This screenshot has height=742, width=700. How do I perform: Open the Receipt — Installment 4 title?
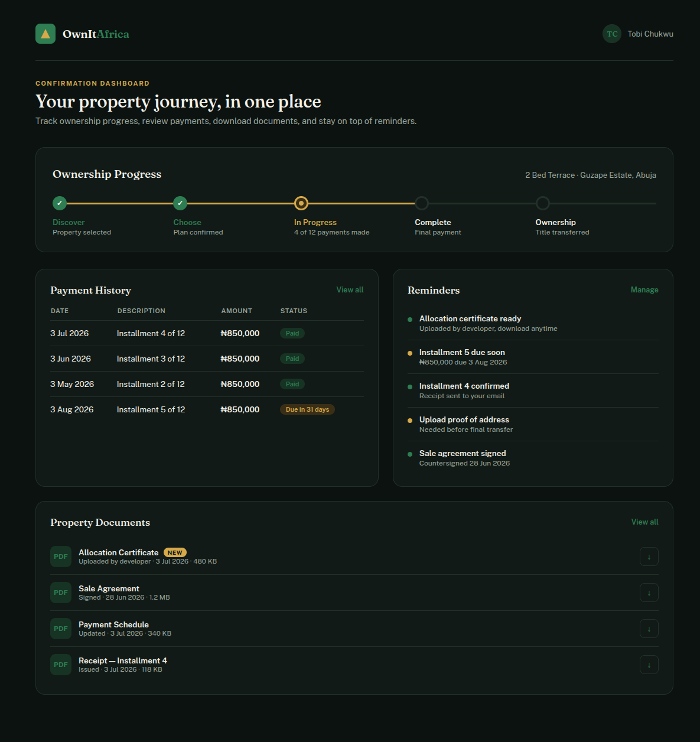coord(123,660)
